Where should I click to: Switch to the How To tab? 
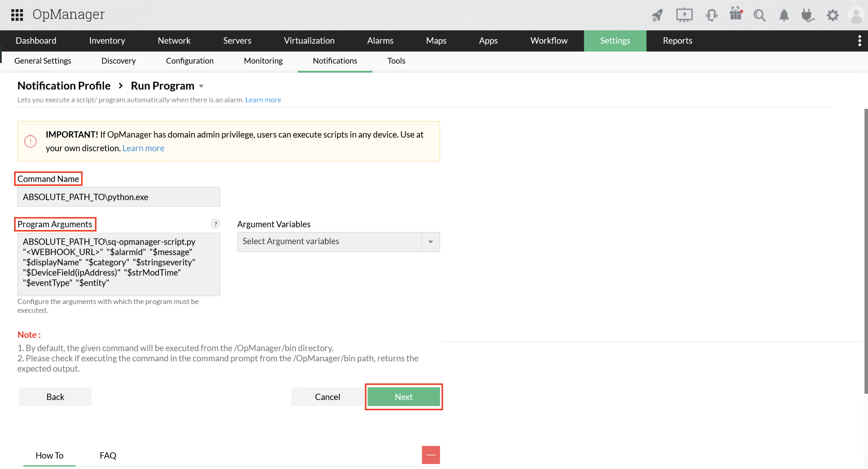coord(49,455)
